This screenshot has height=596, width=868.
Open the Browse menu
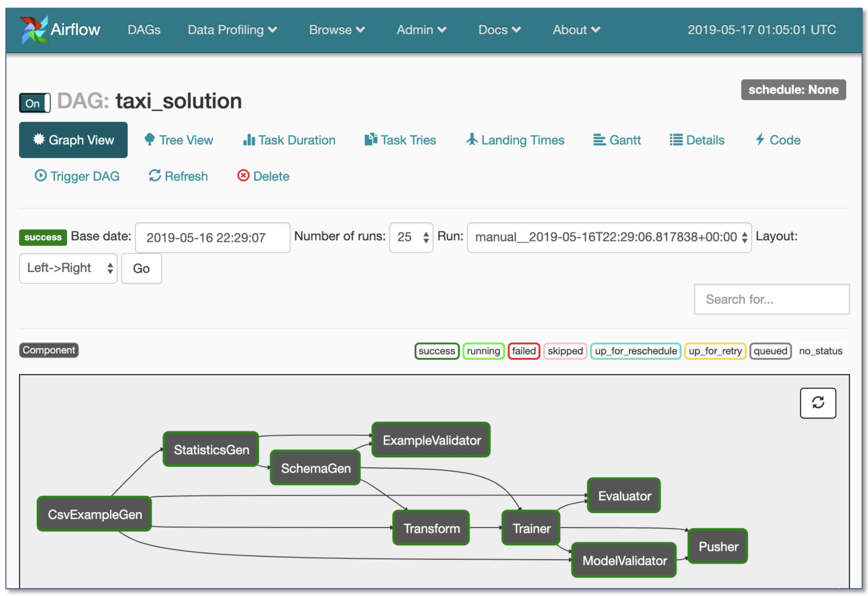point(337,30)
